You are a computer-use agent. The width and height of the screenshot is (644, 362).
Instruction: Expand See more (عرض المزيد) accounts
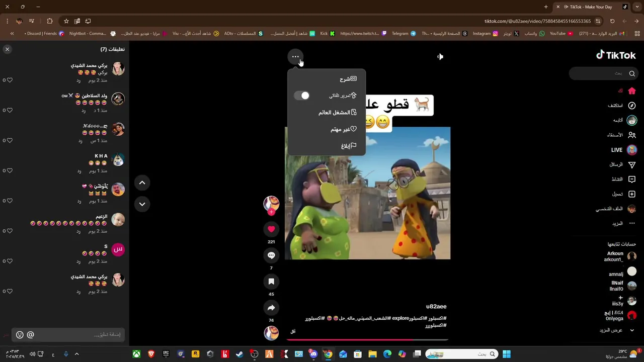[617, 330]
